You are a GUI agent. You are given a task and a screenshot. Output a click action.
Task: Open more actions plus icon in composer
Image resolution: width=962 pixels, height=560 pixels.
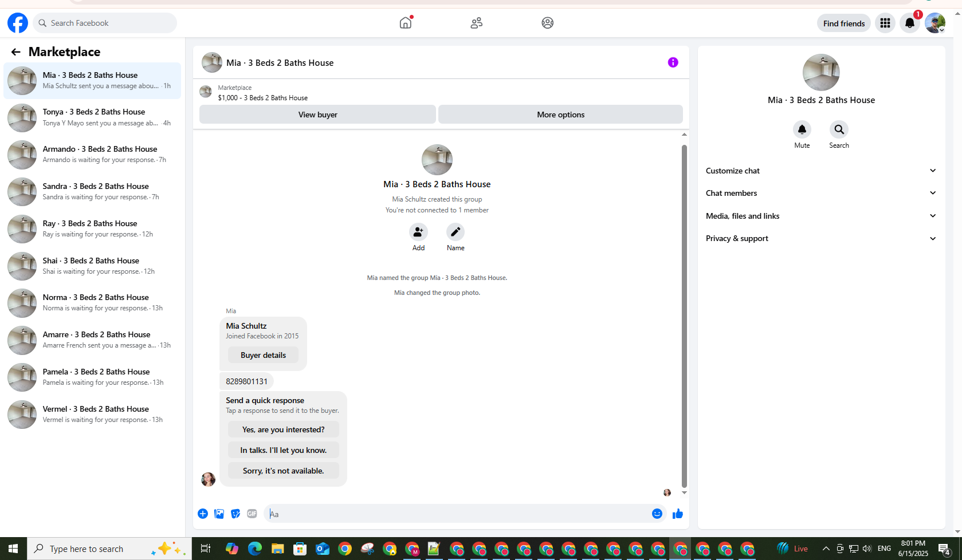(x=203, y=514)
